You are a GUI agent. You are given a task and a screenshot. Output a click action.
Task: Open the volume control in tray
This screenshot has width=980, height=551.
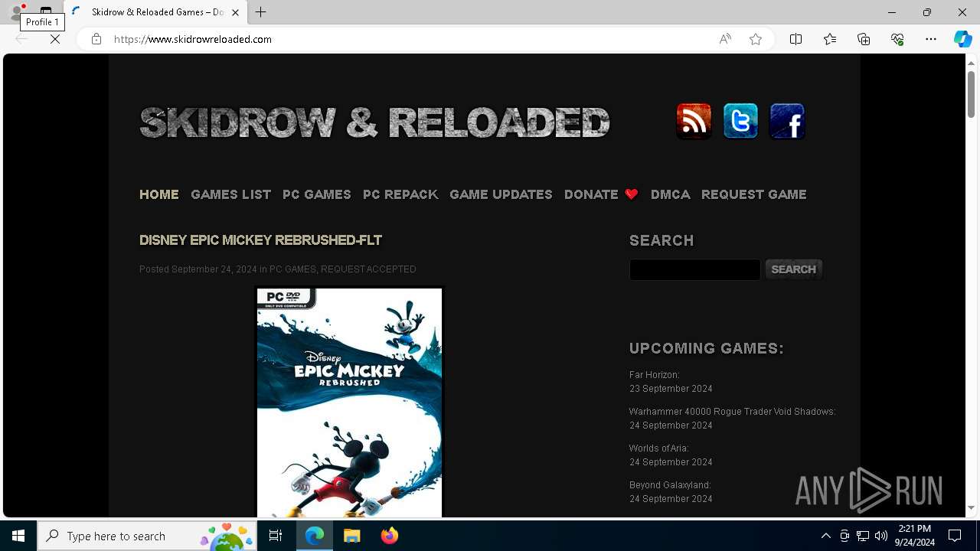click(881, 536)
